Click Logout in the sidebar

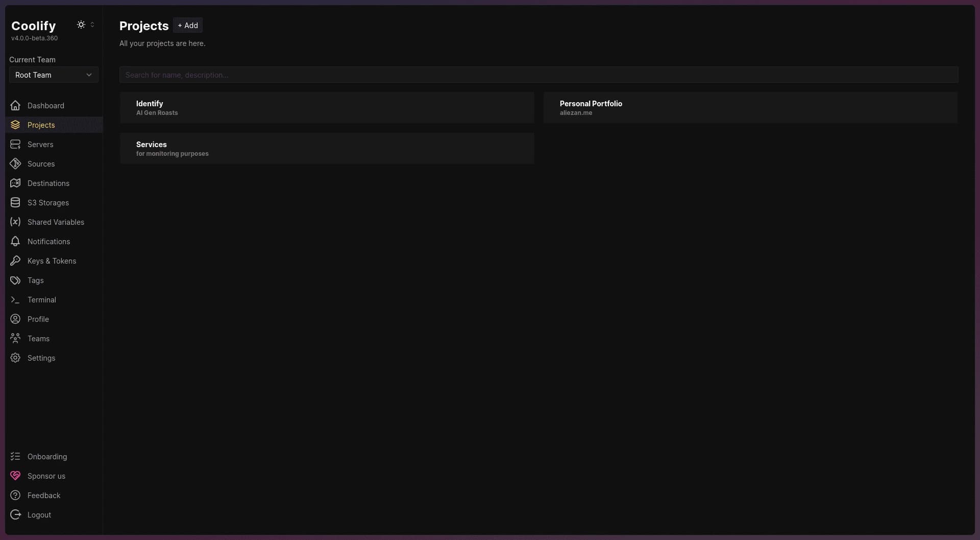(x=54, y=514)
